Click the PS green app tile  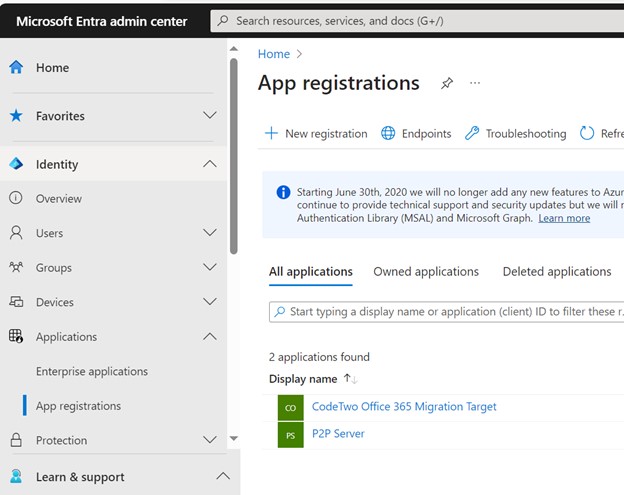pyautogui.click(x=291, y=435)
